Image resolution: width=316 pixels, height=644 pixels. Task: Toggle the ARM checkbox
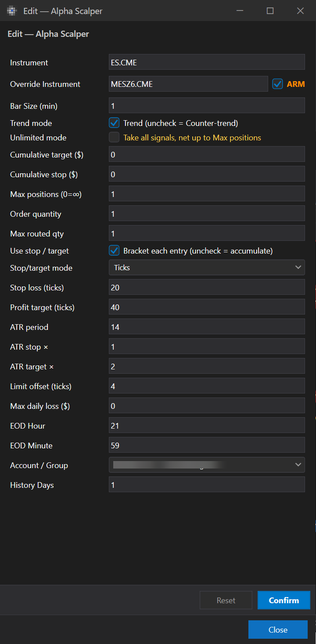(277, 84)
